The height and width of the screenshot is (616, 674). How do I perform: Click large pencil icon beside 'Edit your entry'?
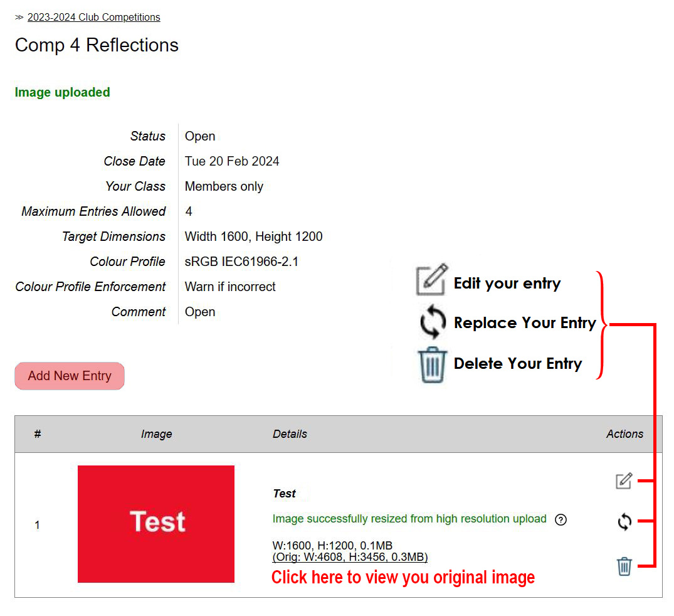tap(432, 280)
